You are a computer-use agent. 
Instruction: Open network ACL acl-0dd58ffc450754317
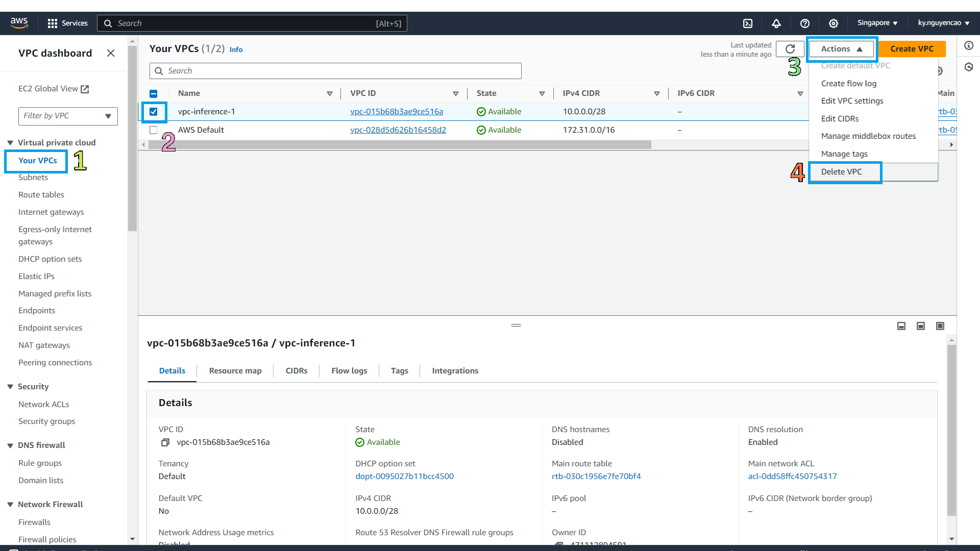point(793,477)
